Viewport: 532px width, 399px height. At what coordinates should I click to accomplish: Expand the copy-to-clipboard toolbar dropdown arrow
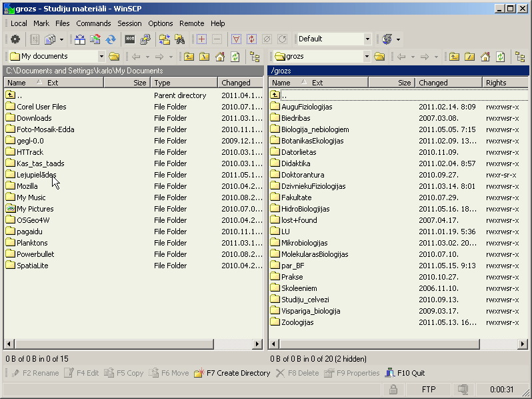[x=61, y=39]
